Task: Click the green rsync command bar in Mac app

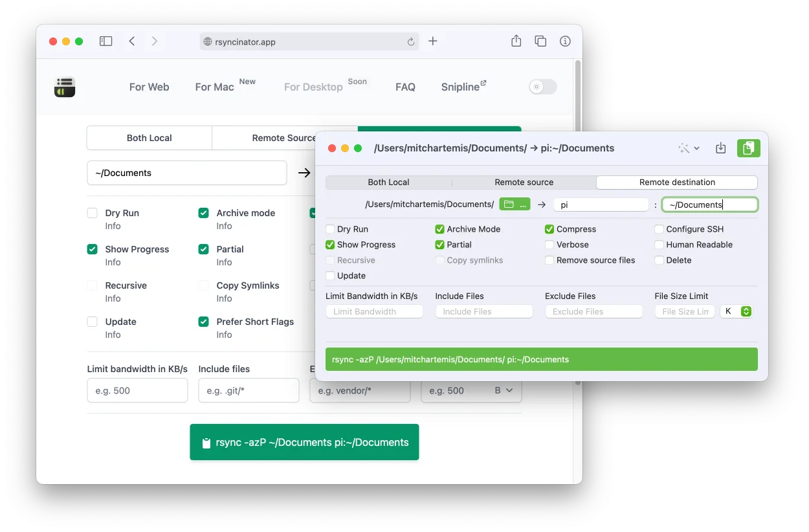Action: 542,359
